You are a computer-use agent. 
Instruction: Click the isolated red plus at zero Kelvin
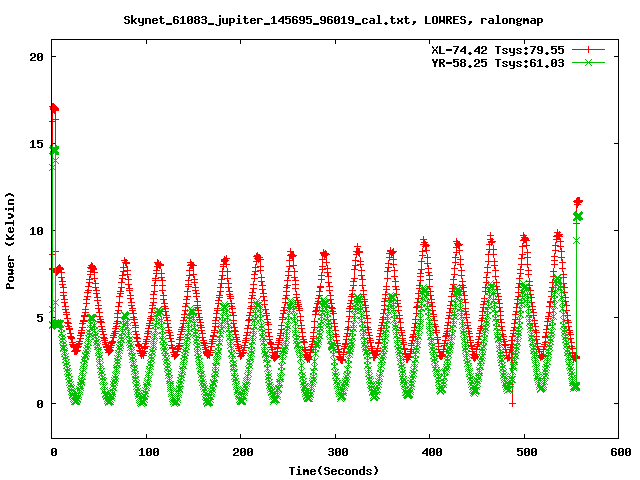[512, 403]
